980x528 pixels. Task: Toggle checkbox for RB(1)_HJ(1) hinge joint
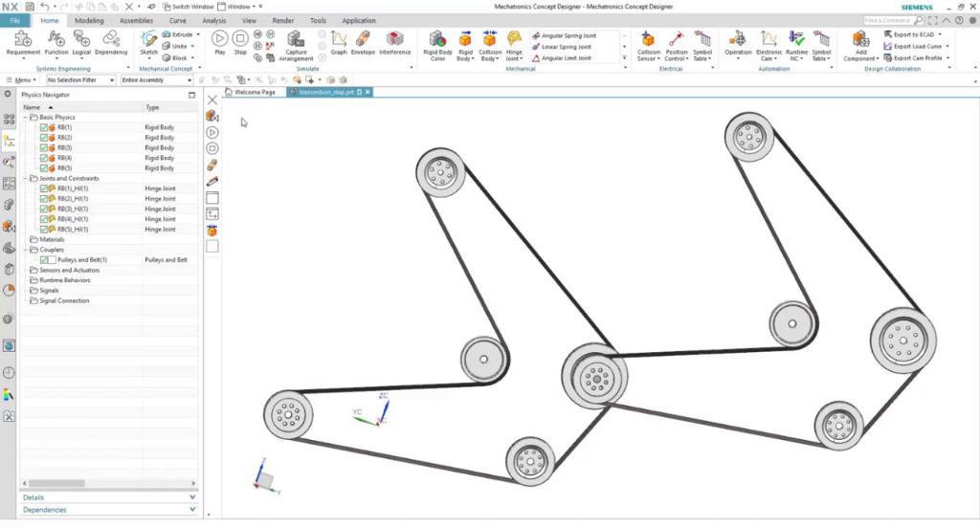click(x=44, y=188)
